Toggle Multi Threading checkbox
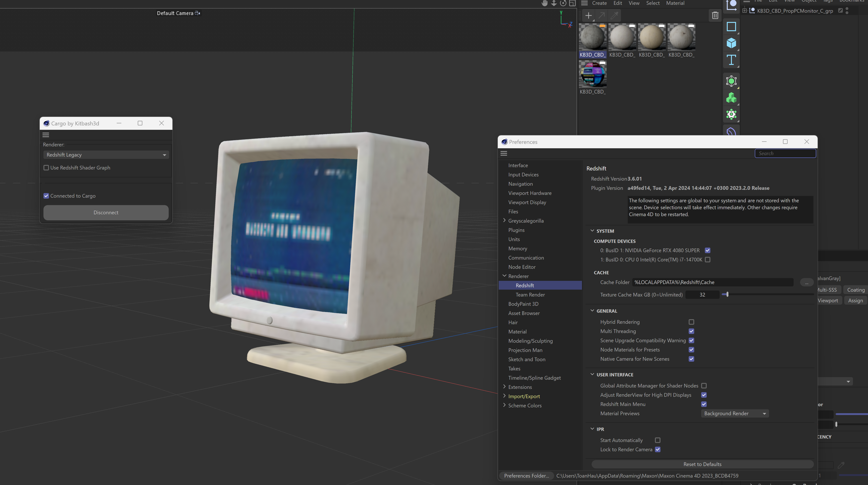This screenshot has width=868, height=485. coord(691,331)
